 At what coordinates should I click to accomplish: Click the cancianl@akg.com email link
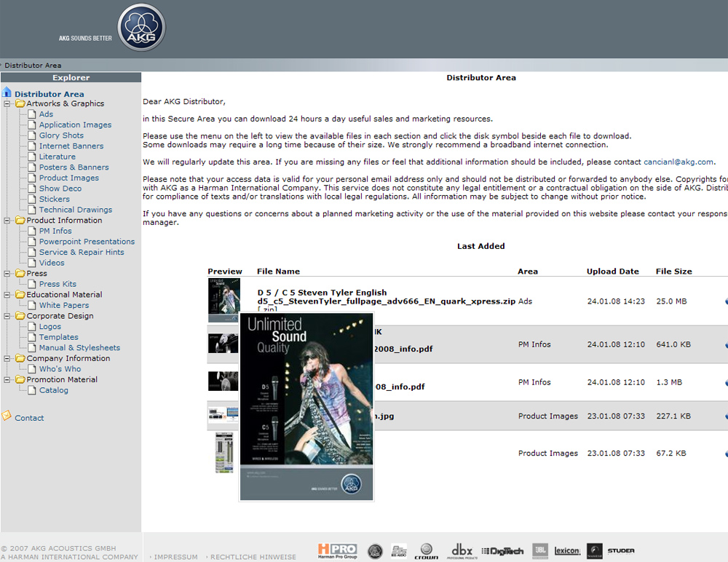click(x=678, y=162)
